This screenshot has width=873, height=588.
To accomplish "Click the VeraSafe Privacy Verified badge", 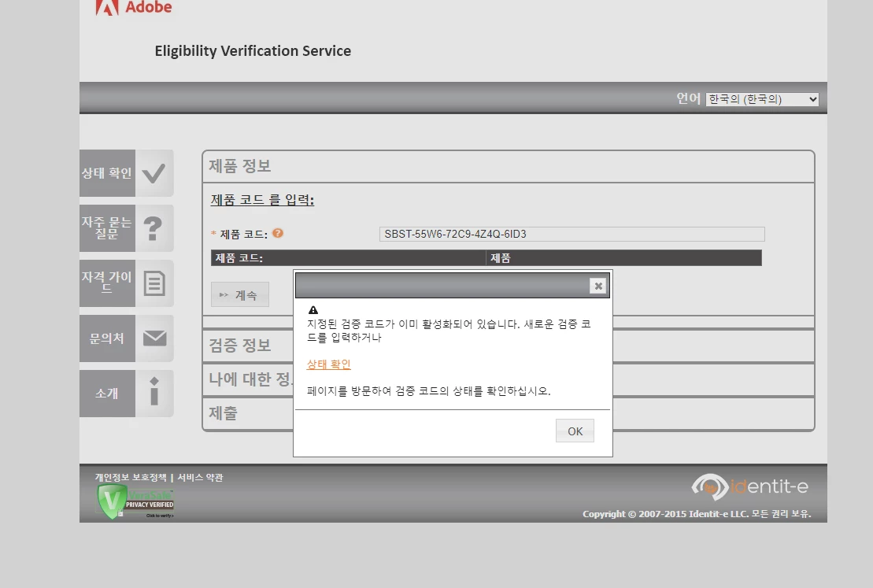I will click(135, 501).
